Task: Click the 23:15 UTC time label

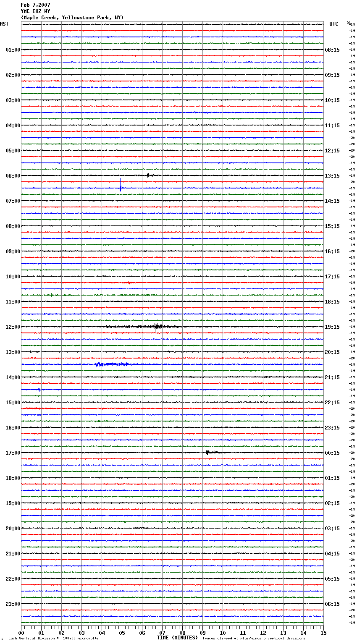Action: [332, 428]
